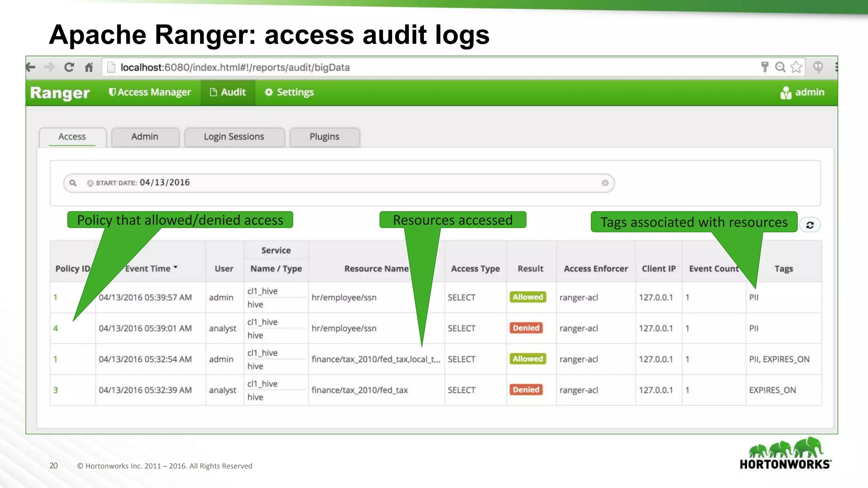
Task: Open the browser home icon
Action: (89, 67)
